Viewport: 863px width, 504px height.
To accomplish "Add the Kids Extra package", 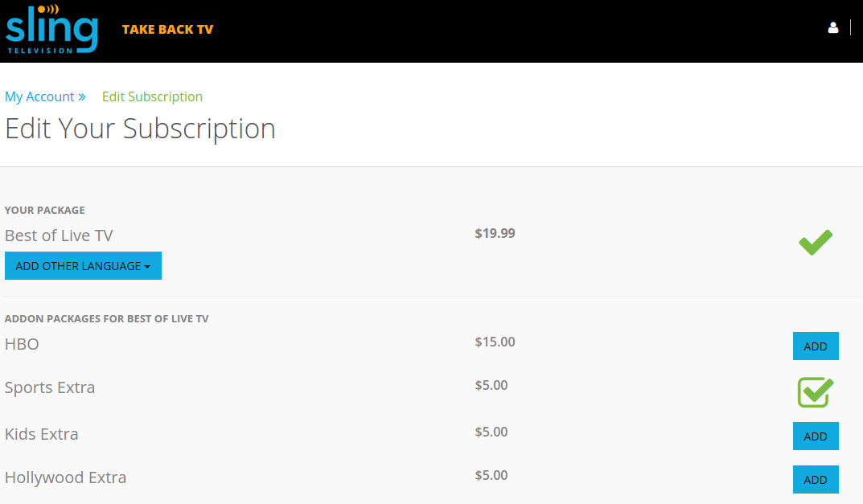I will pyautogui.click(x=815, y=436).
